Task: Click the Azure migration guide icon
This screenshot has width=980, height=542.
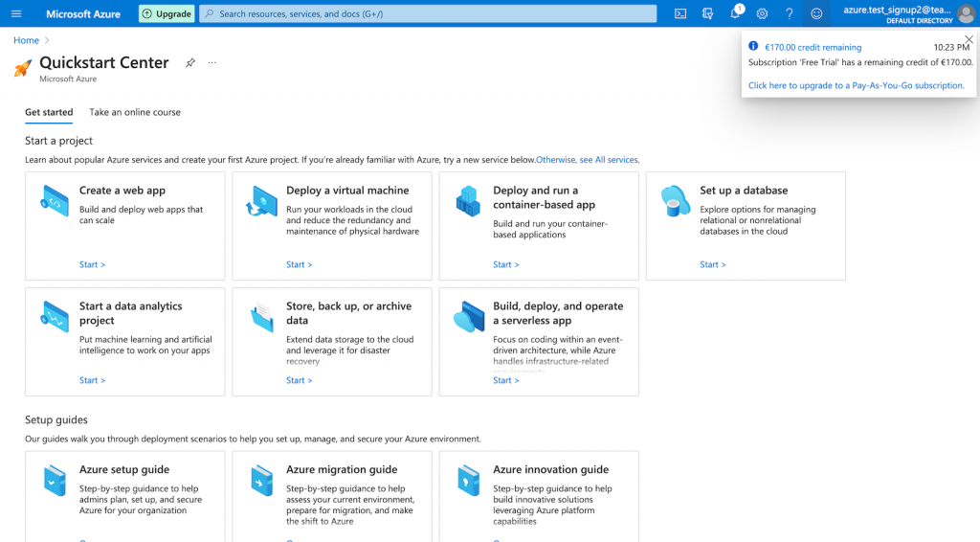Action: (x=262, y=480)
